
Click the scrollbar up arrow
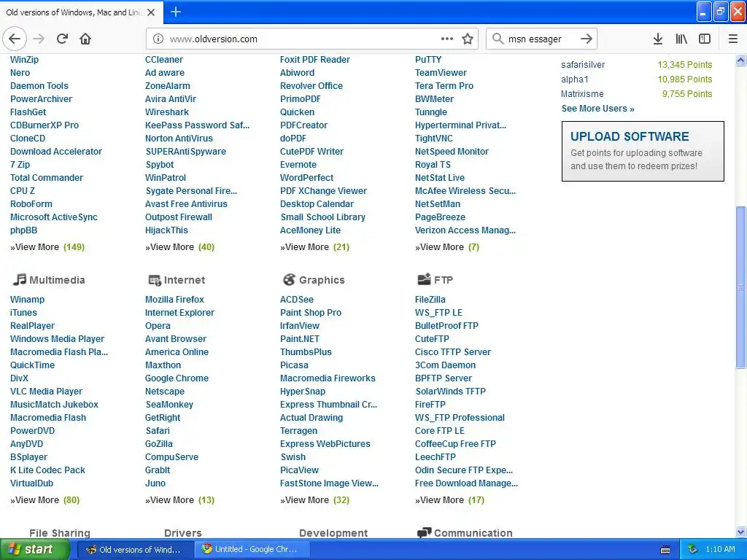[x=740, y=60]
